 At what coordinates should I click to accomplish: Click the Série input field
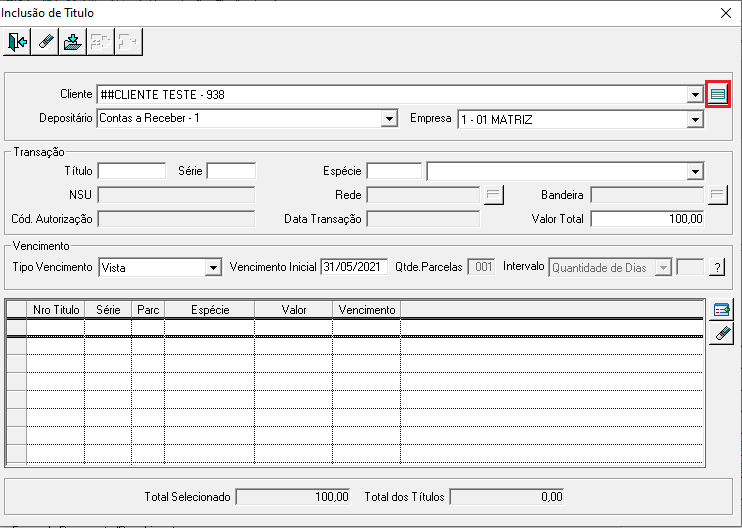coord(231,171)
